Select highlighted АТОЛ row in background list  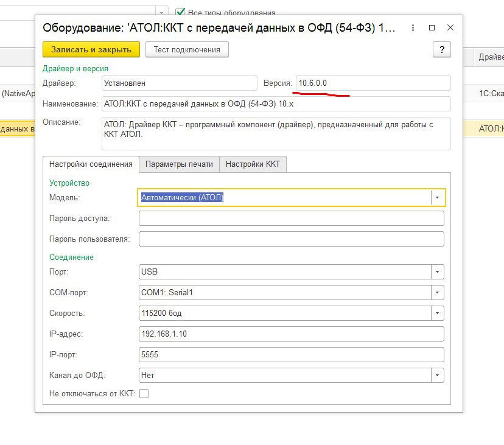(483, 128)
